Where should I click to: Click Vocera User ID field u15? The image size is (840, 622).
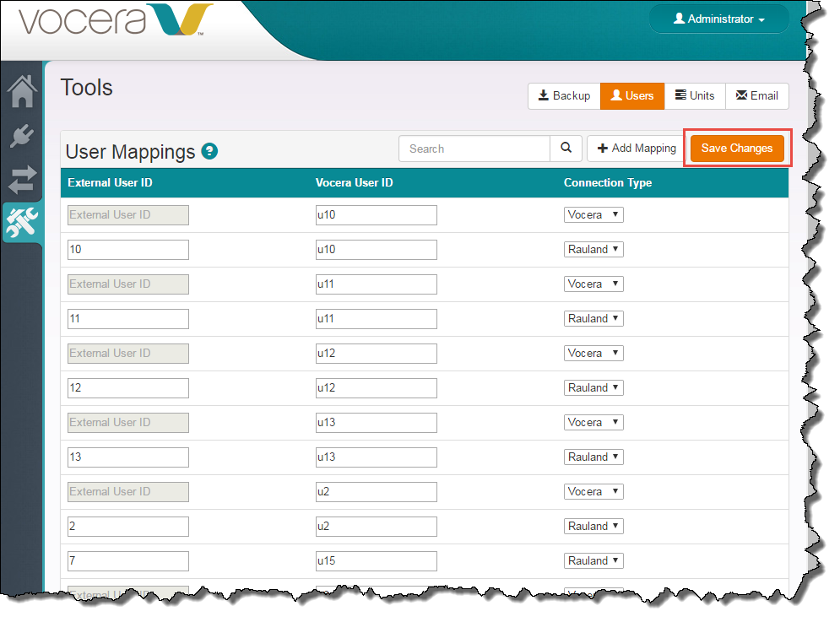click(x=376, y=561)
